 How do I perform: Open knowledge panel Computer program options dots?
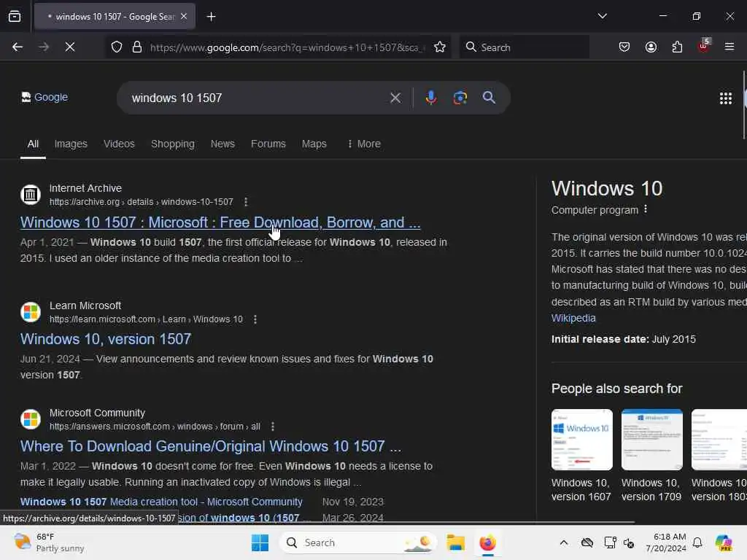click(646, 209)
